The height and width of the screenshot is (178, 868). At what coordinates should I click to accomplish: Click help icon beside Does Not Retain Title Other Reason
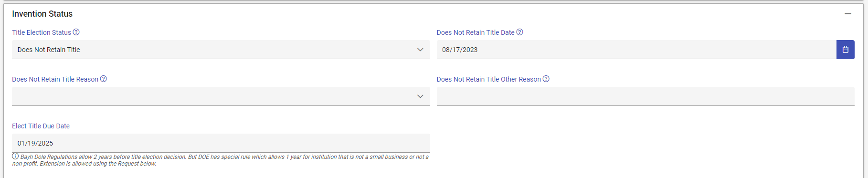tap(546, 79)
